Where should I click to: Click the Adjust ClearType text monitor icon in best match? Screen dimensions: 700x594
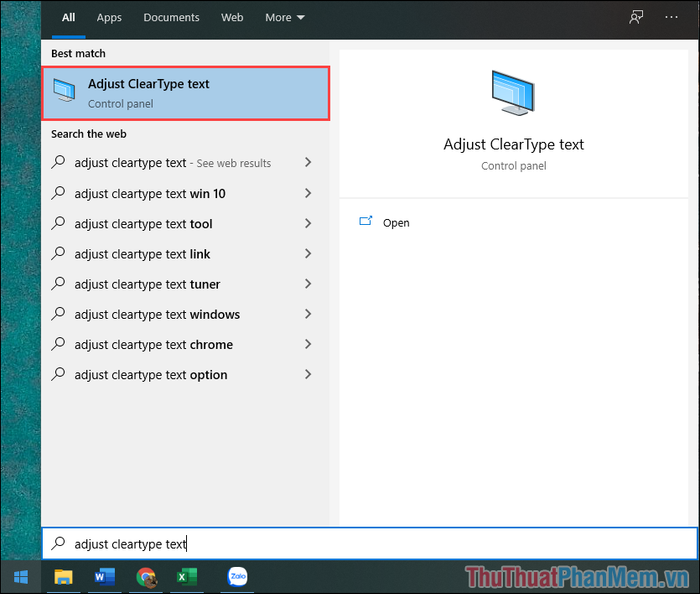(x=64, y=89)
